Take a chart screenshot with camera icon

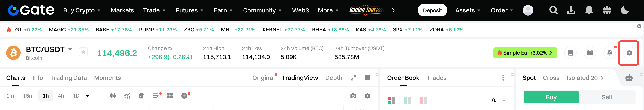[353, 96]
